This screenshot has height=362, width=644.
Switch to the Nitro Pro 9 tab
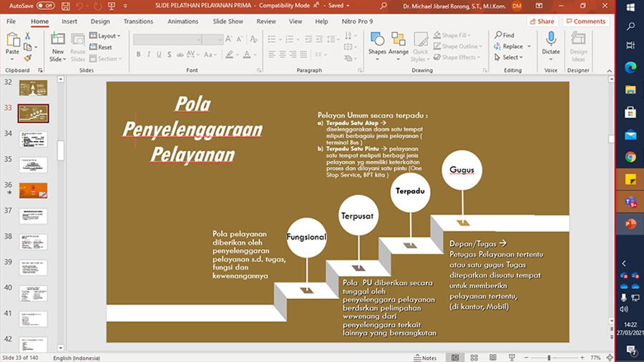coord(356,21)
